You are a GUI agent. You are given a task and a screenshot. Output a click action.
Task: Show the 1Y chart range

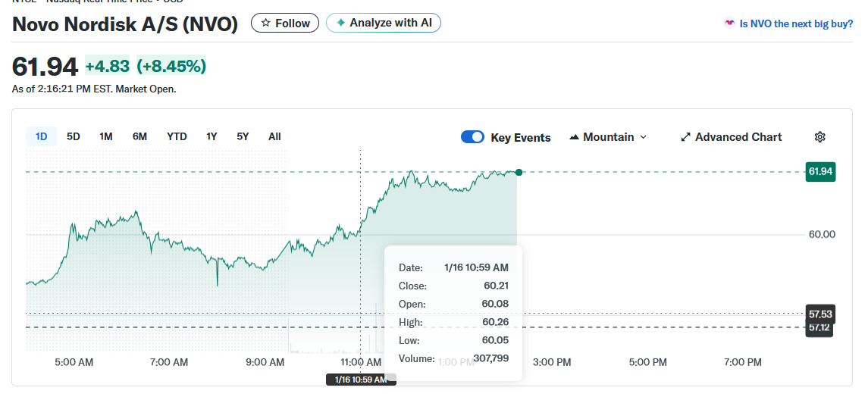212,136
